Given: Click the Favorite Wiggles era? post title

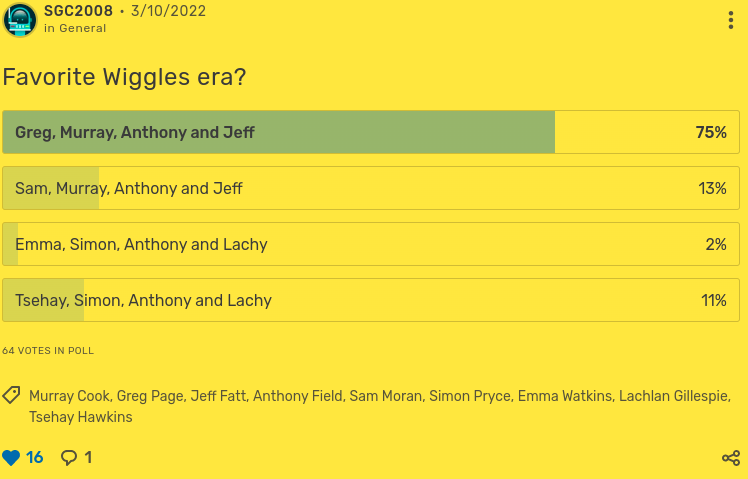Looking at the screenshot, I should point(125,77).
